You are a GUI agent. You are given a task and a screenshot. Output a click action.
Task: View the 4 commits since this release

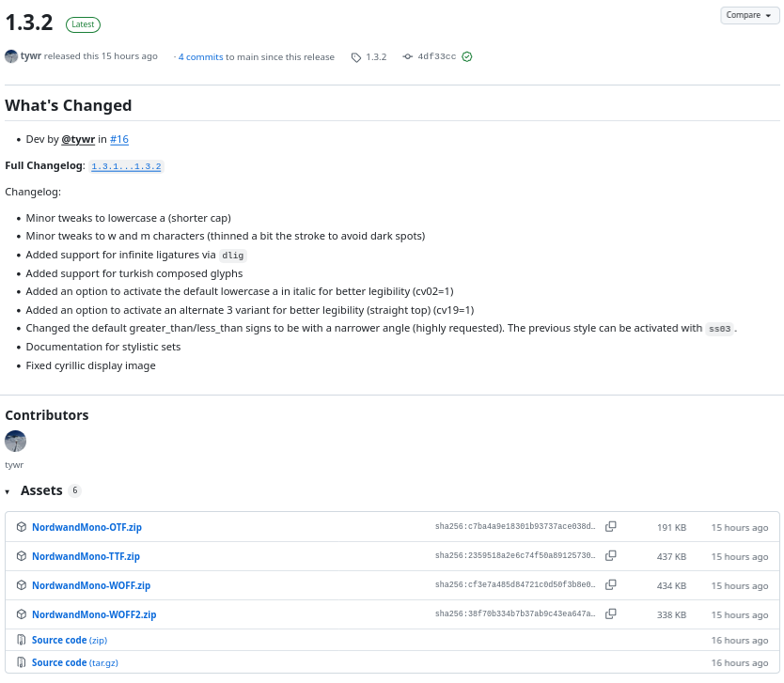[200, 57]
